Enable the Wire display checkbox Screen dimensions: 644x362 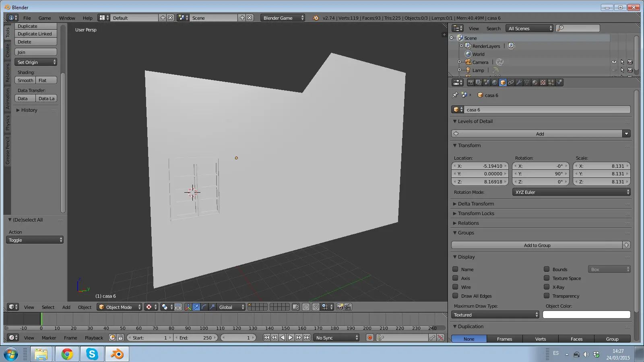pyautogui.click(x=455, y=287)
